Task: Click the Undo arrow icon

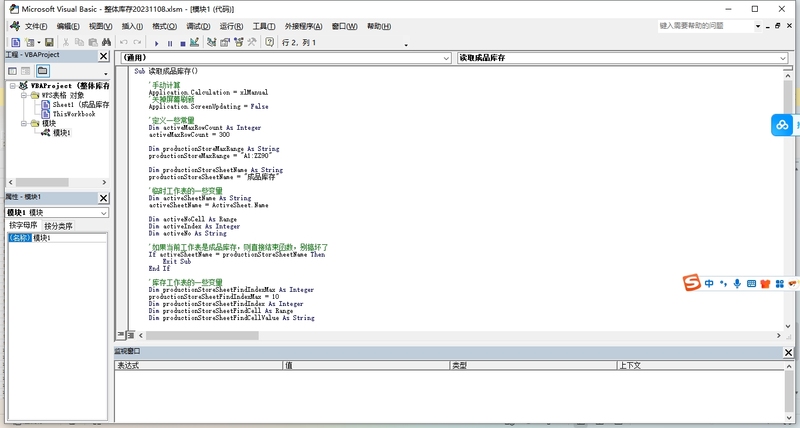Action: (123, 42)
